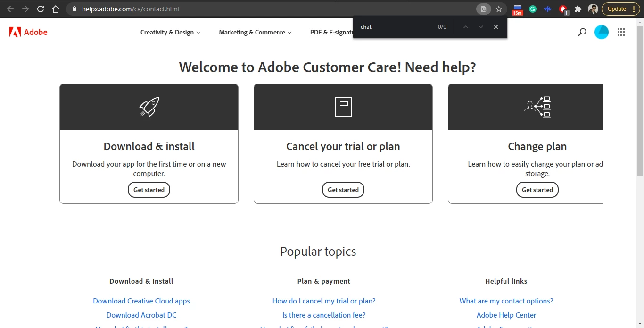Click the Change plan card title
Image resolution: width=644 pixels, height=328 pixels.
click(537, 146)
